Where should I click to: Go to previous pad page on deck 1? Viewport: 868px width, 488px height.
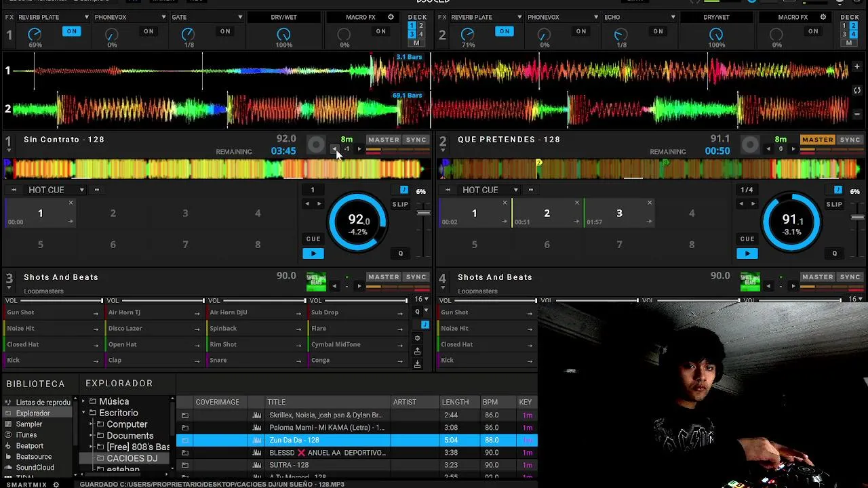pos(14,190)
